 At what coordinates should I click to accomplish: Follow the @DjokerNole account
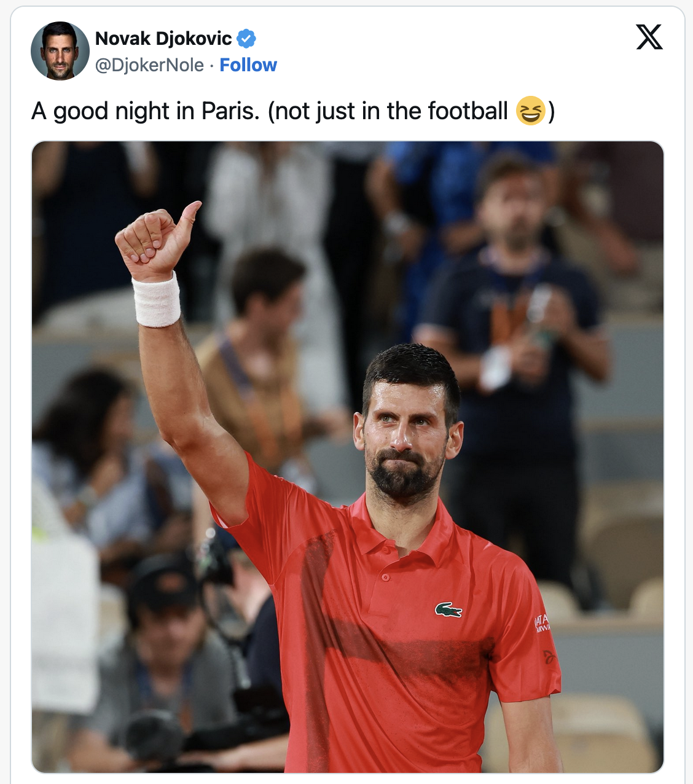pyautogui.click(x=248, y=65)
